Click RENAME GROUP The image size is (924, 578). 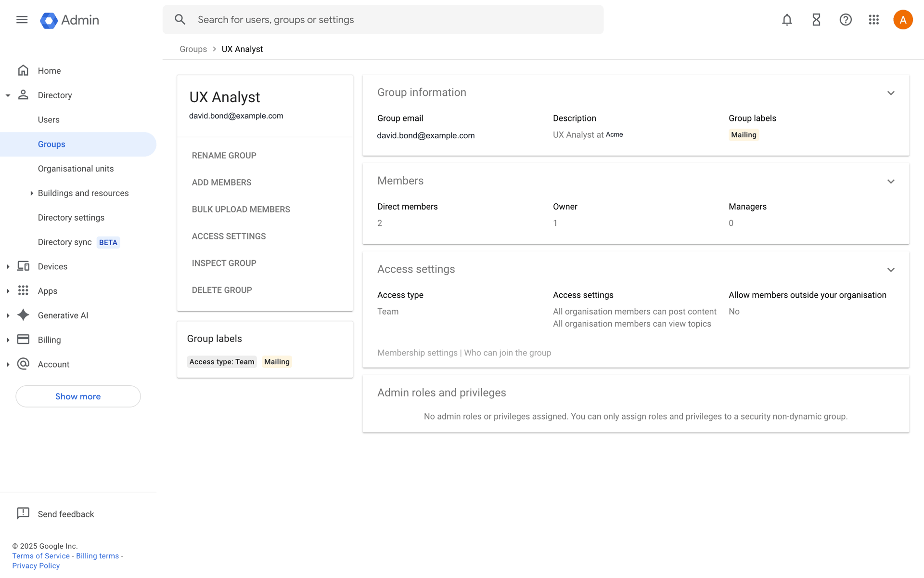point(224,156)
